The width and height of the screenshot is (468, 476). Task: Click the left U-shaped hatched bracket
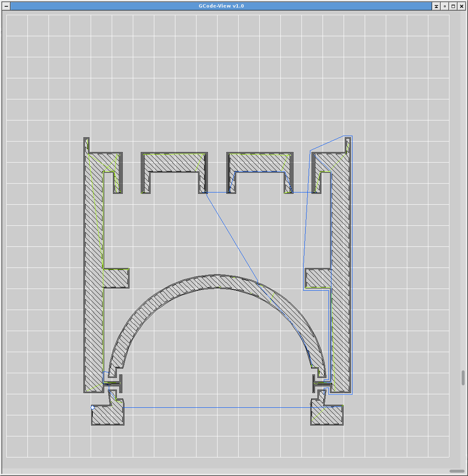tap(175, 162)
